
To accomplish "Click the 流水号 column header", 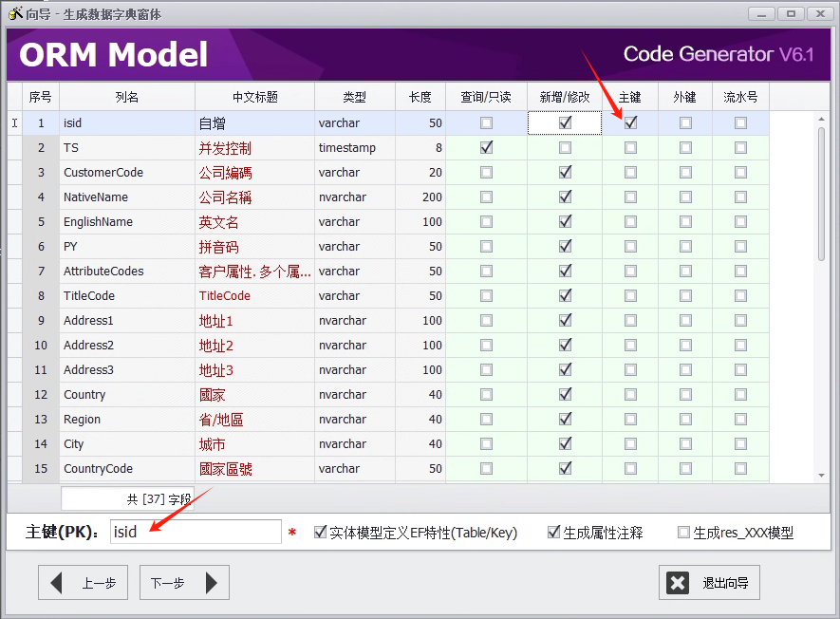I will tap(740, 97).
